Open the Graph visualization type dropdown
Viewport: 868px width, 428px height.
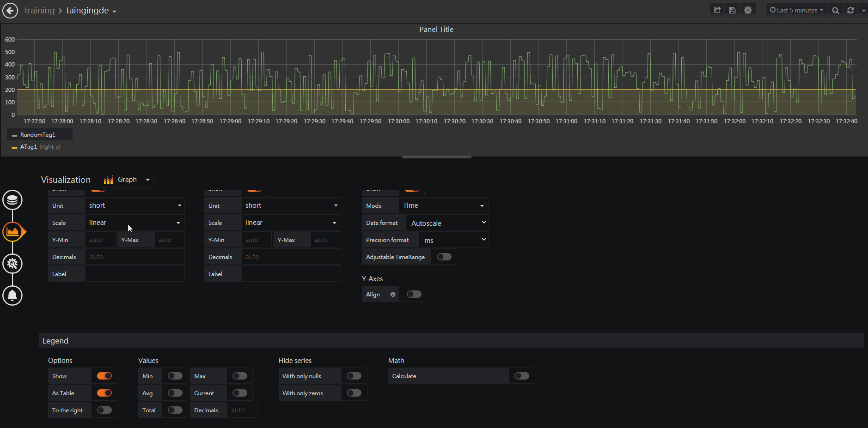coord(127,180)
